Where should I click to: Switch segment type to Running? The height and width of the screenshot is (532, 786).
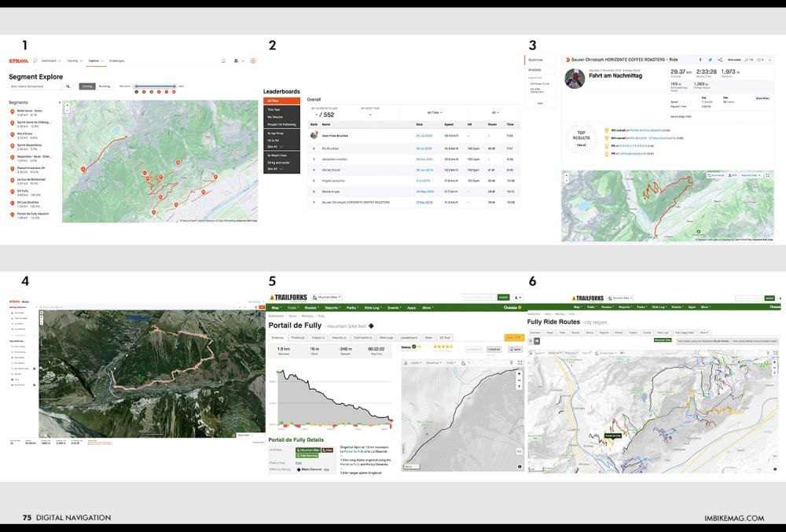pyautogui.click(x=105, y=86)
